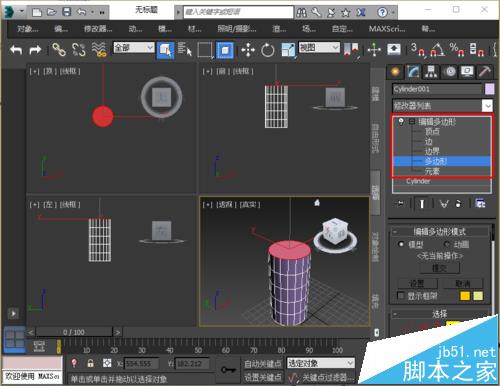This screenshot has width=500, height=386.
Task: Select the 顶点 sub-object level
Action: click(x=432, y=132)
